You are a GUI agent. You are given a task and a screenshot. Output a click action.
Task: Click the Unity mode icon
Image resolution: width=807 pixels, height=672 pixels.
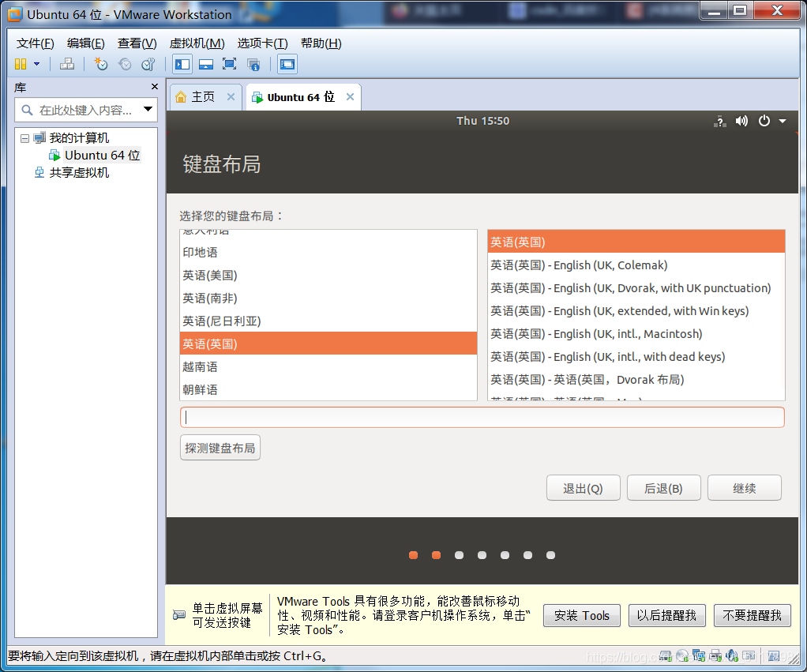click(253, 64)
